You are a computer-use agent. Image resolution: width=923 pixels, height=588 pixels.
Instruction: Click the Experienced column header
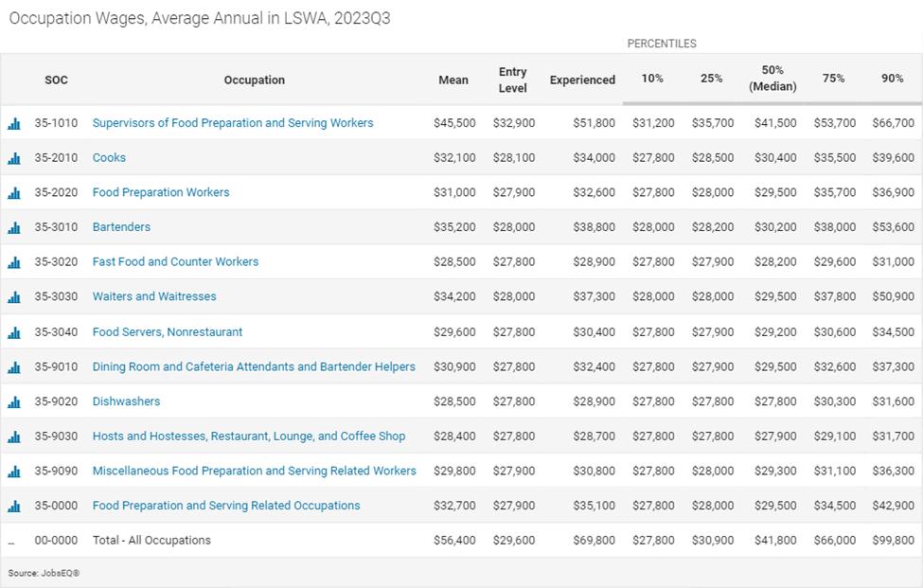click(582, 80)
